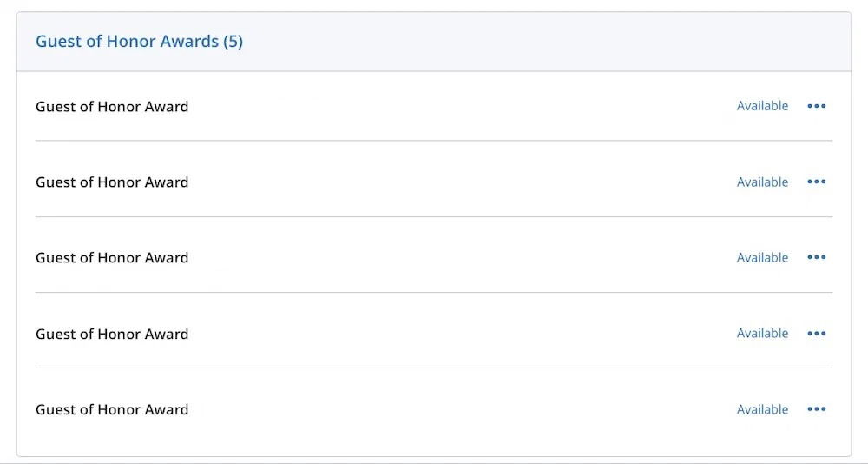
Task: Open ellipsis menu on last award row
Action: [816, 409]
